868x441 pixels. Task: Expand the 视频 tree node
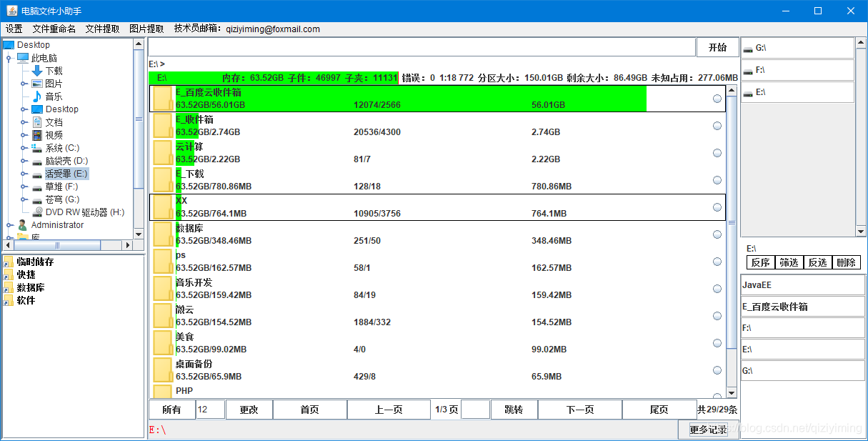tap(24, 135)
